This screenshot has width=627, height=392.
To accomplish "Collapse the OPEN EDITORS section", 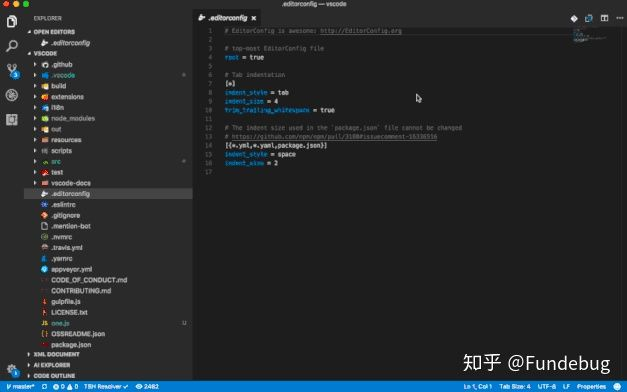I will (54, 32).
